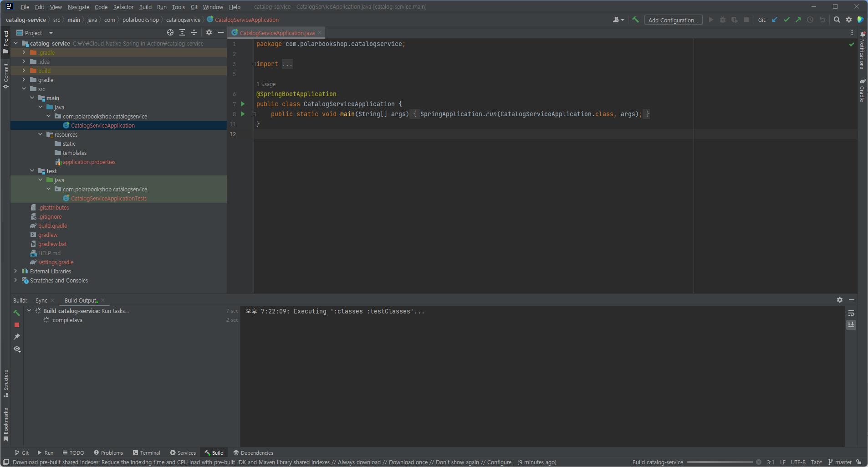
Task: Expand the Scratches and Consoles node
Action: (x=15, y=280)
